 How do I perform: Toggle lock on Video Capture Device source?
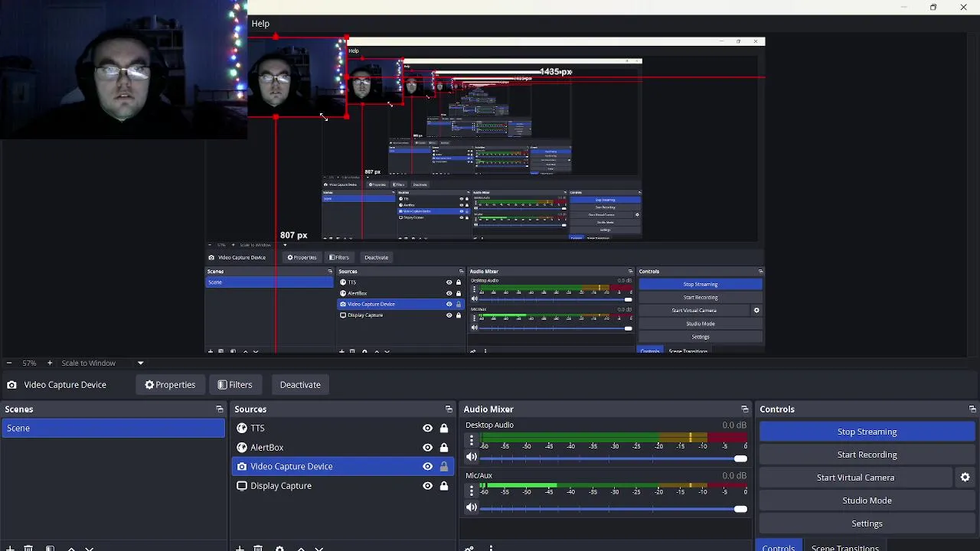[443, 466]
